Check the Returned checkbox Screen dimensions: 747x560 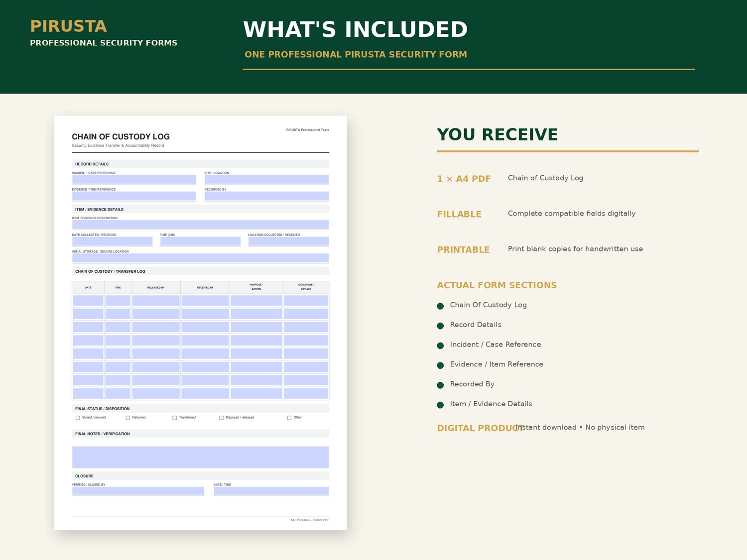[x=128, y=418]
